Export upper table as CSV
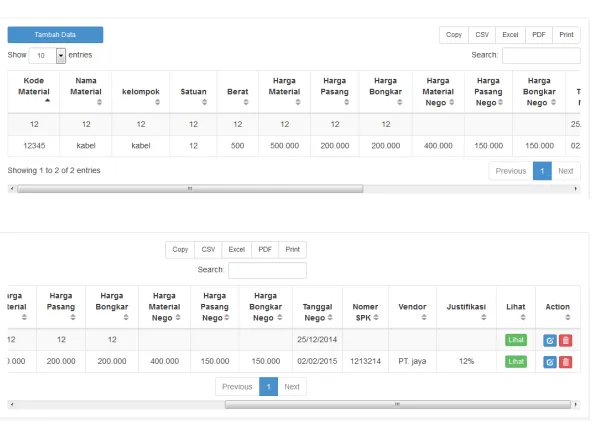Screen dimensions: 594x430 tap(482, 34)
